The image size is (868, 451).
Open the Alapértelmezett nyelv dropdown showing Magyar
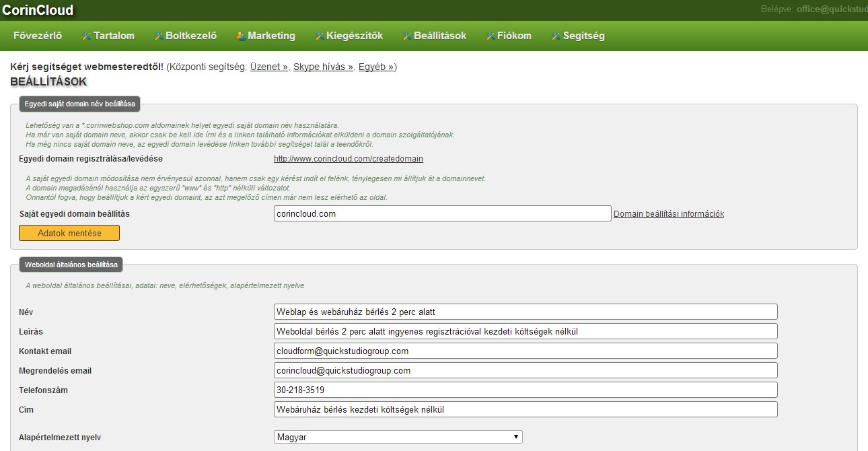click(398, 437)
